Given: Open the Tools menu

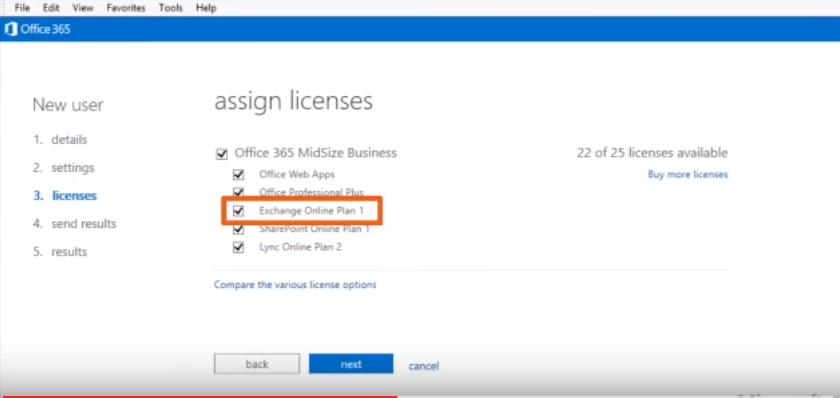Looking at the screenshot, I should pos(170,8).
